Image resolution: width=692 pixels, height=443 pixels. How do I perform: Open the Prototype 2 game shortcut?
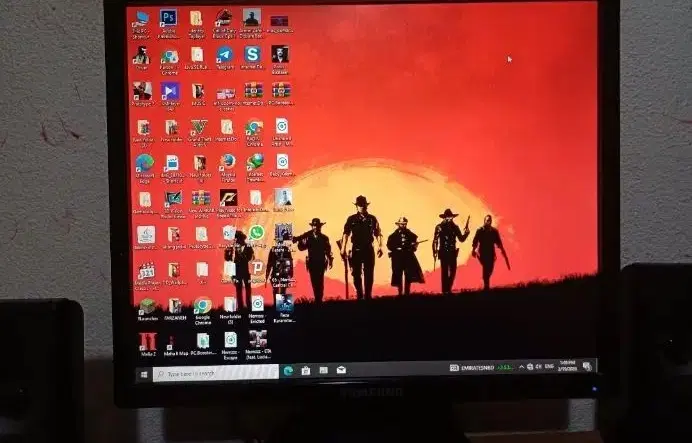coord(143,94)
